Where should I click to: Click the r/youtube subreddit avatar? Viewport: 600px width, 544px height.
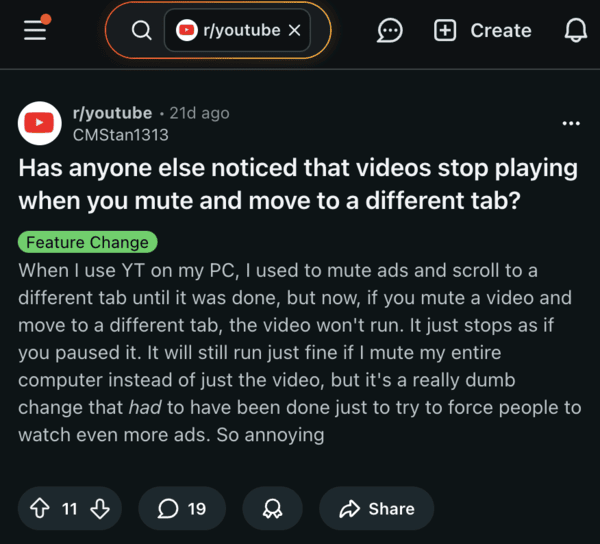(x=40, y=123)
